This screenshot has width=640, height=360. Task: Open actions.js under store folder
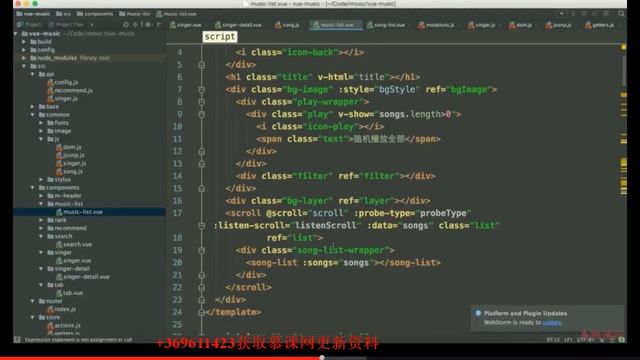(x=64, y=325)
